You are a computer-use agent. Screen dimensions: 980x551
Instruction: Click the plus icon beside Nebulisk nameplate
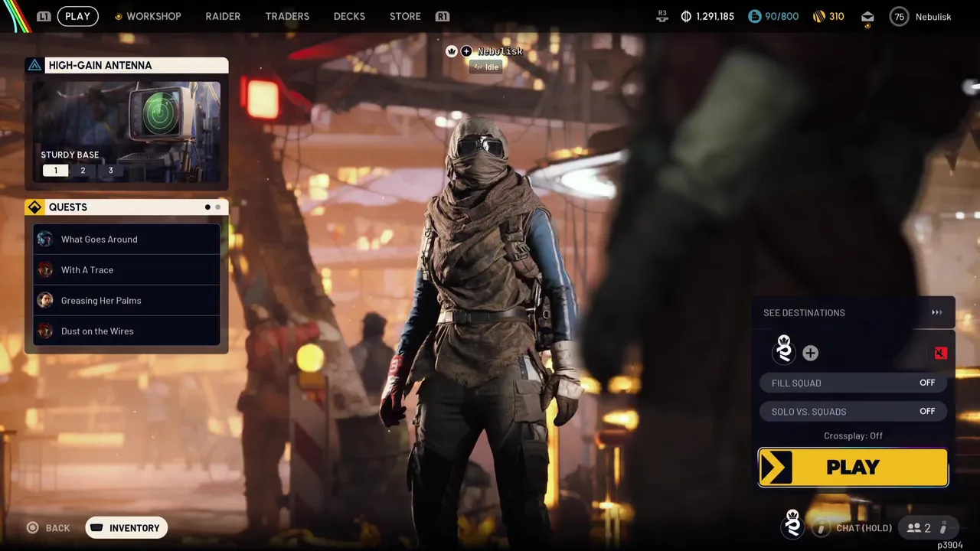[x=466, y=51]
